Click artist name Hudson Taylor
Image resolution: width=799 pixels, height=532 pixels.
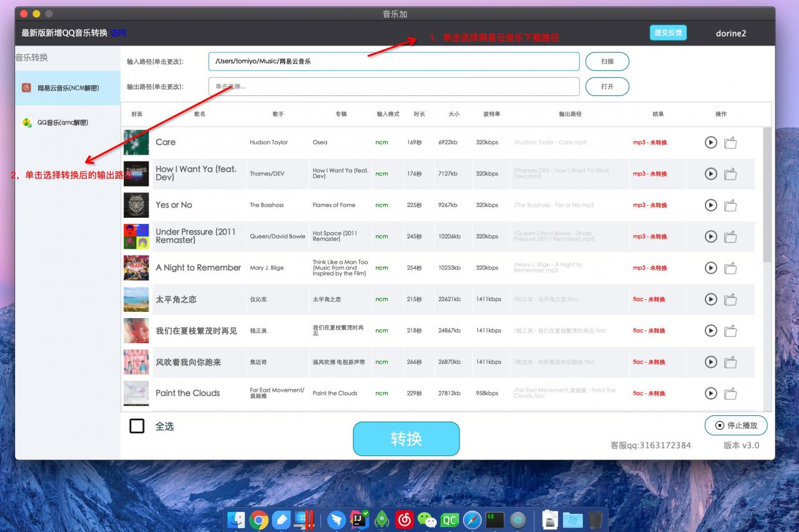coord(269,142)
